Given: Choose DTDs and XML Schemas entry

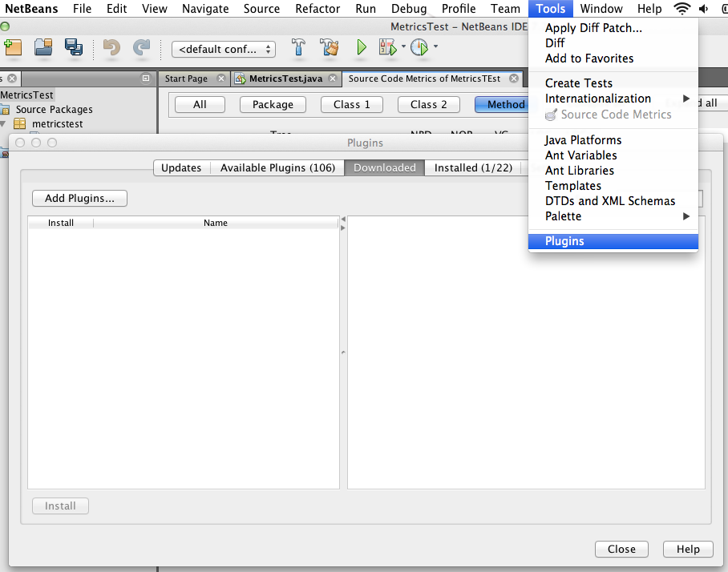Looking at the screenshot, I should [x=613, y=201].
